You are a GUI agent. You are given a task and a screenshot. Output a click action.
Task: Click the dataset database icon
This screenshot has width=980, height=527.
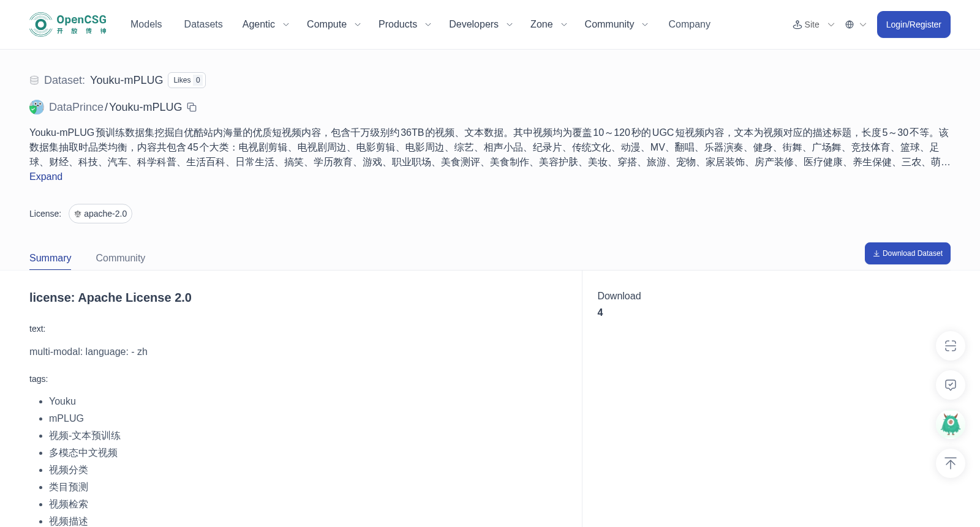click(34, 80)
